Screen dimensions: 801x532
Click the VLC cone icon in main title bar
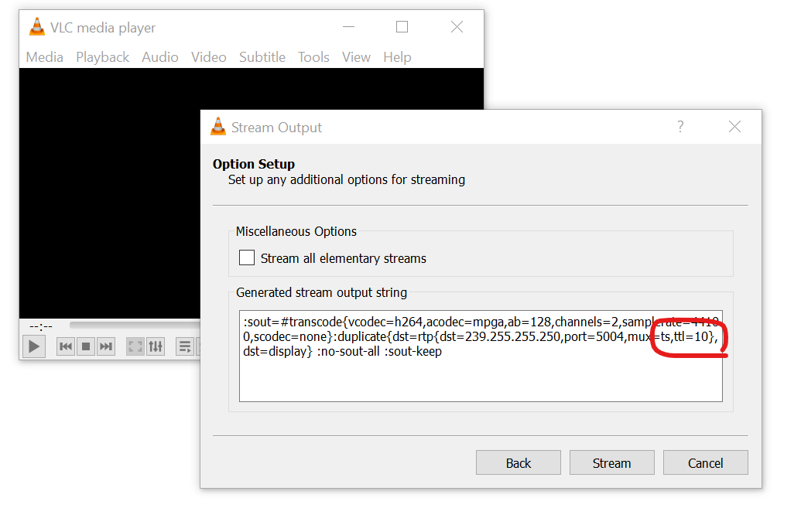(37, 27)
